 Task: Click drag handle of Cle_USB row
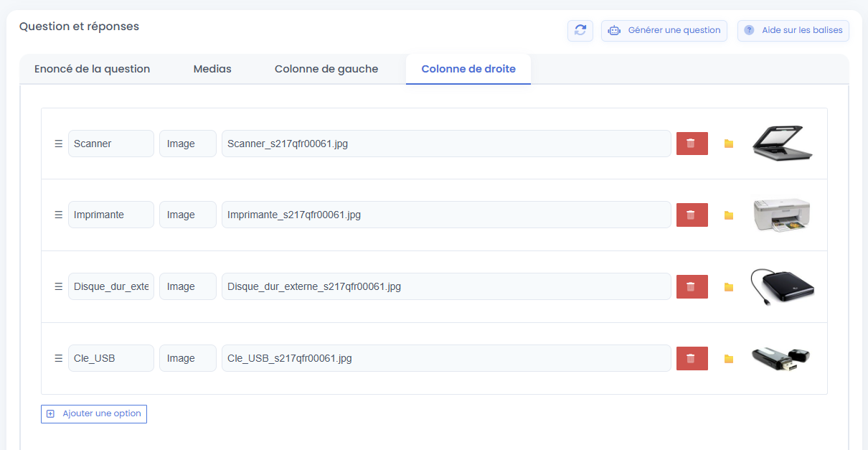[59, 358]
